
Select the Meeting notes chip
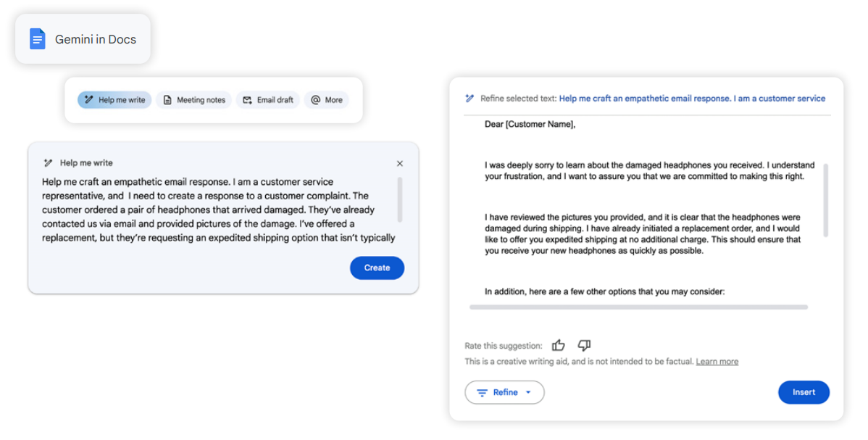pos(194,100)
